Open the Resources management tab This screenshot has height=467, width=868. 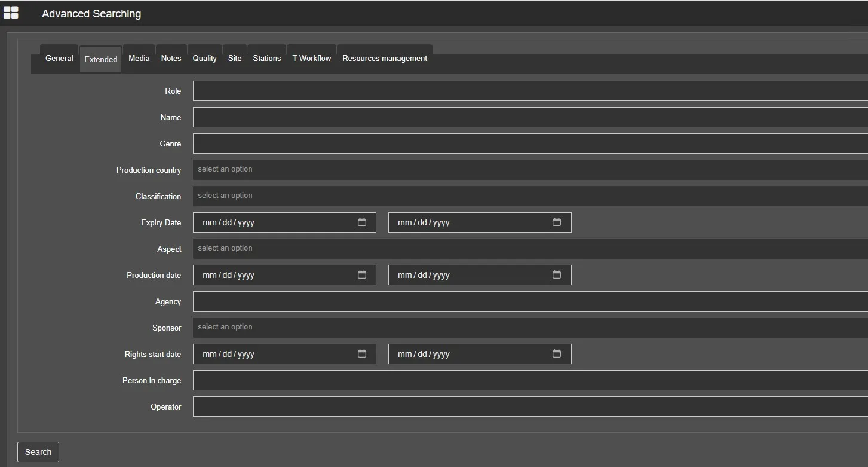pos(384,59)
